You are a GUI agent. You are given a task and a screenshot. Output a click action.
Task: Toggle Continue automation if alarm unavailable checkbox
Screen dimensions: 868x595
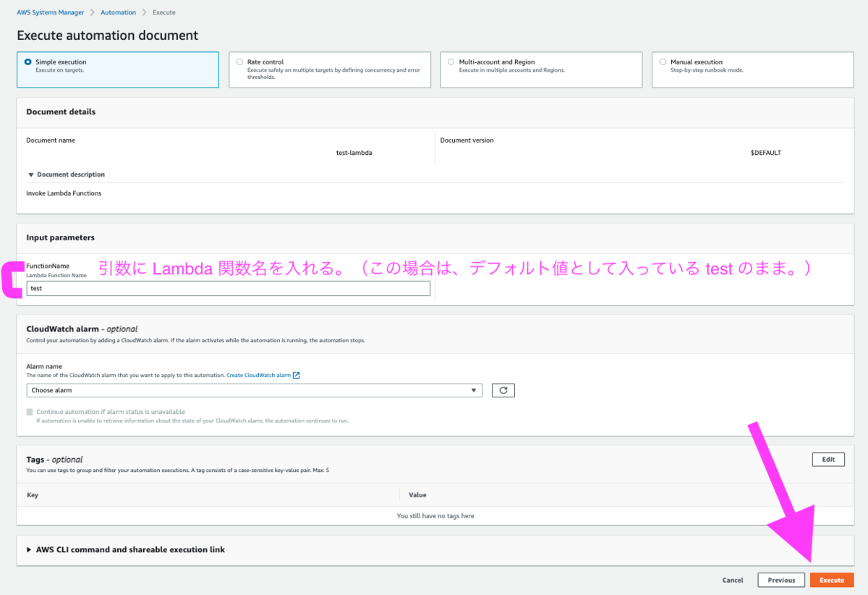pyautogui.click(x=30, y=412)
